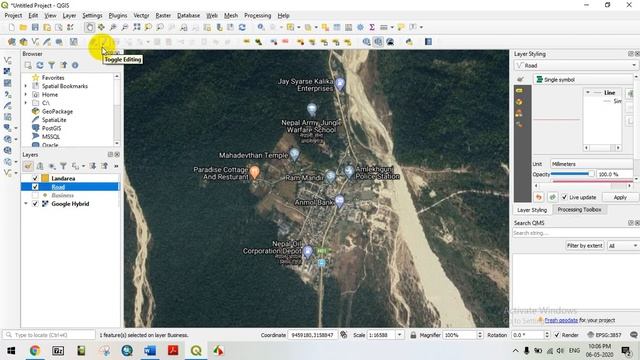Click the Add Vector Layer sidebar icon
Screen dimensions: 640x360
7,60
